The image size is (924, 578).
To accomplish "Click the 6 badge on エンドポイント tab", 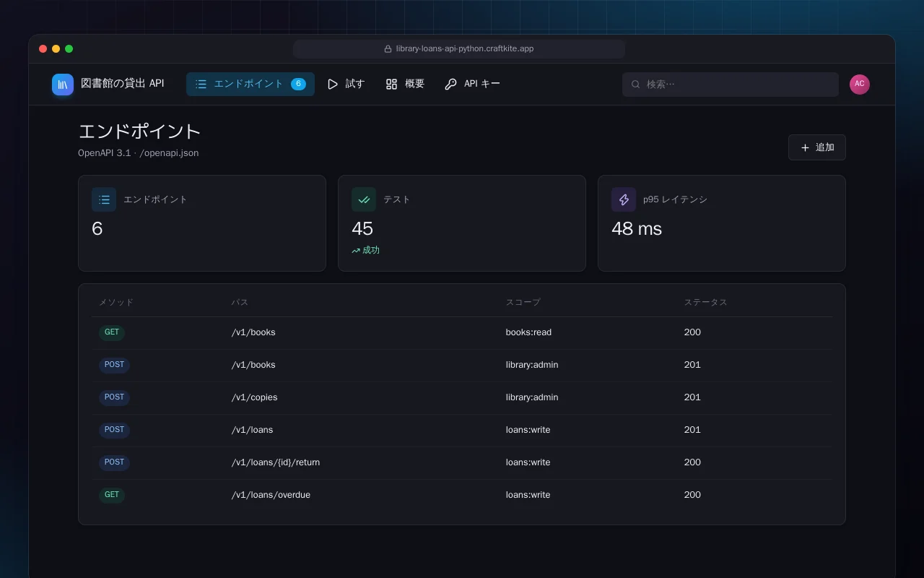I will coord(298,85).
